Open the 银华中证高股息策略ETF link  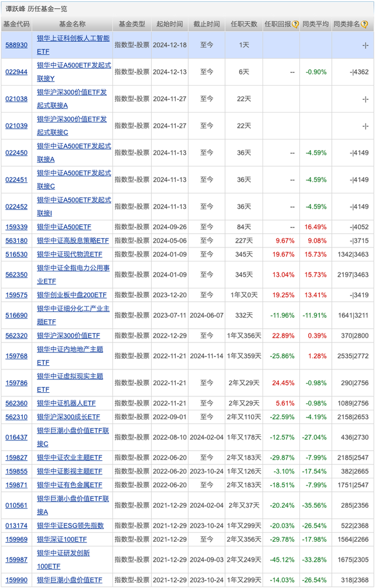(x=73, y=241)
